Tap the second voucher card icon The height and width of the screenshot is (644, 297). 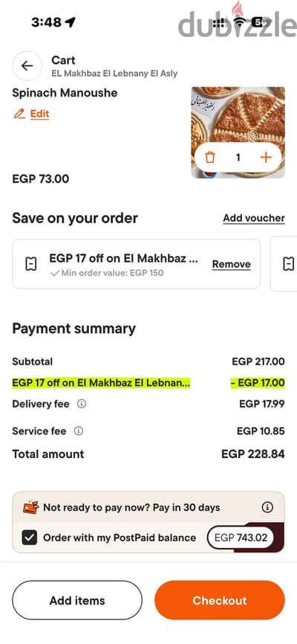tap(289, 264)
